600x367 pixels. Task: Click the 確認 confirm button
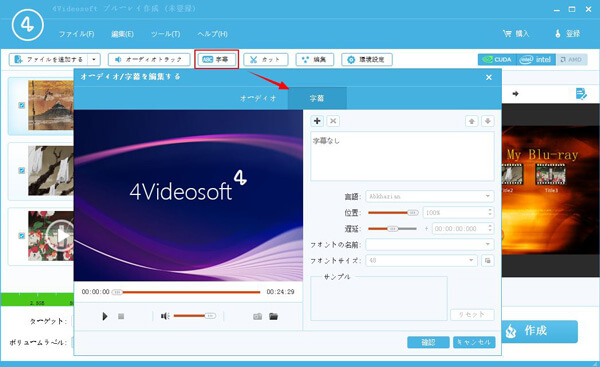click(x=428, y=342)
